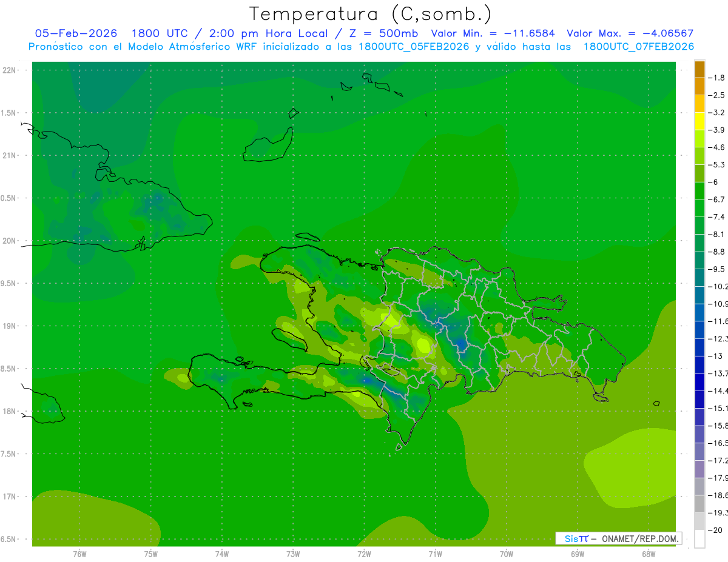The height and width of the screenshot is (562, 728).
Task: Select 'Valor Max. = -4.06567' text
Action: (x=630, y=33)
